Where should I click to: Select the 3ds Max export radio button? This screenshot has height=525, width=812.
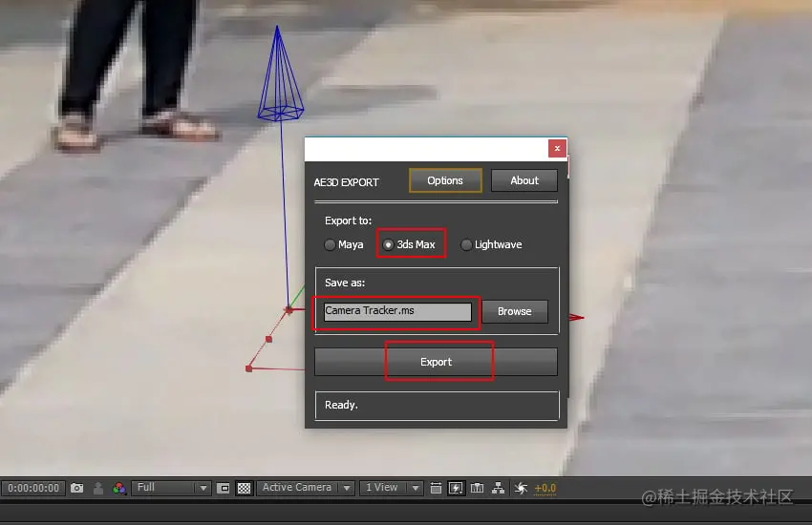388,244
